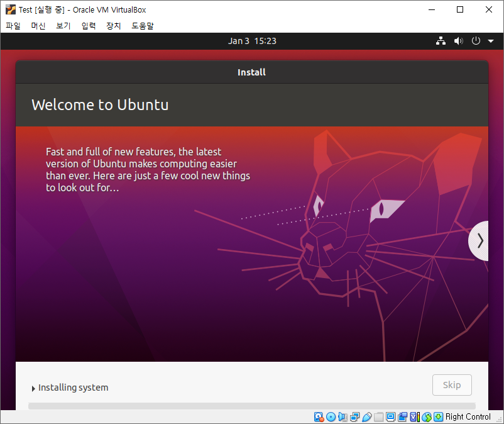Click the recording status icon
This screenshot has width=504, height=424.
402,417
